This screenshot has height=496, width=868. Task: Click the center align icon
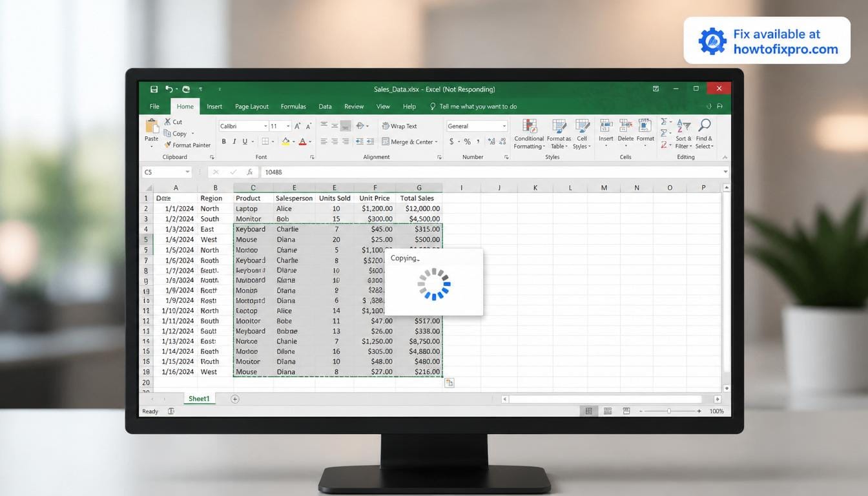pos(335,141)
